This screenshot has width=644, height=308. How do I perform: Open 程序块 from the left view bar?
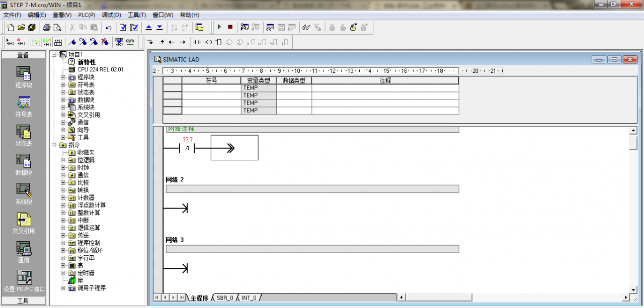(23, 77)
